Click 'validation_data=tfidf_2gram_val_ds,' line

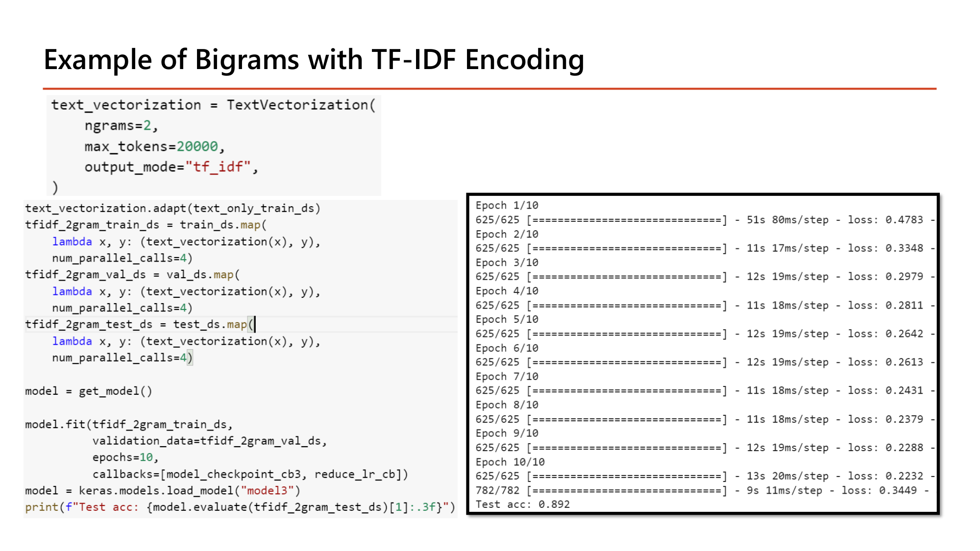point(209,441)
